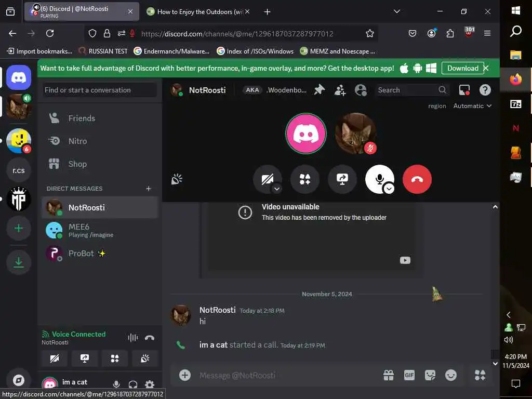This screenshot has height=399, width=532.
Task: Toggle camera in voice connected panel
Action: (55, 358)
